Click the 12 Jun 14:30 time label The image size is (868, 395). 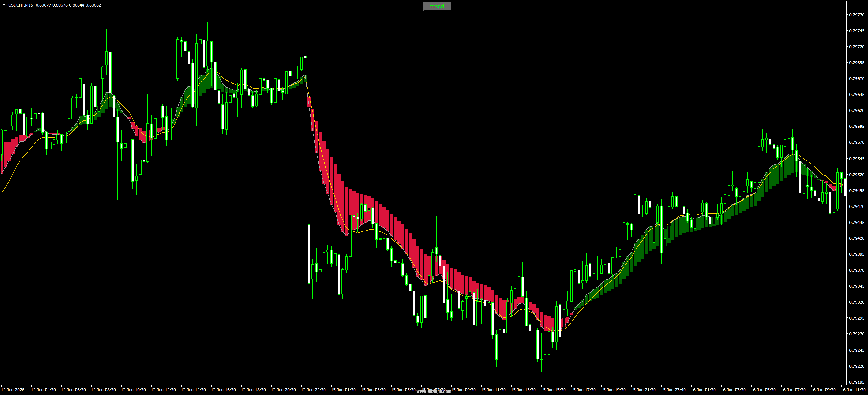(193, 390)
